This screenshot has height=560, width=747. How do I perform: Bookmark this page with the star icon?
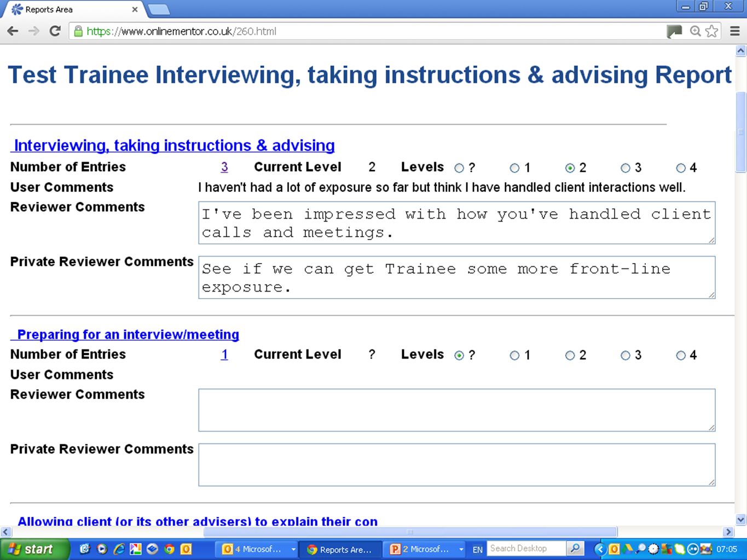711,31
